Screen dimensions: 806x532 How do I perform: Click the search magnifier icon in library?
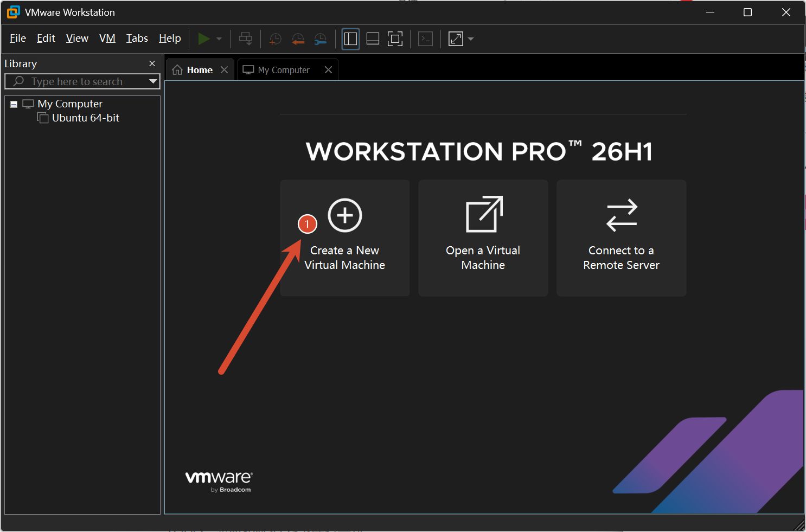pyautogui.click(x=18, y=81)
